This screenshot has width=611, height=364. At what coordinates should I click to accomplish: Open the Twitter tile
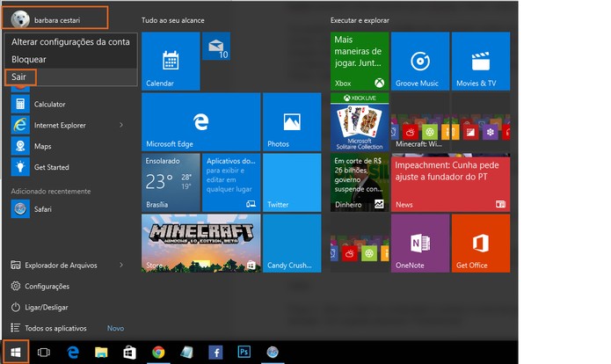pos(292,182)
